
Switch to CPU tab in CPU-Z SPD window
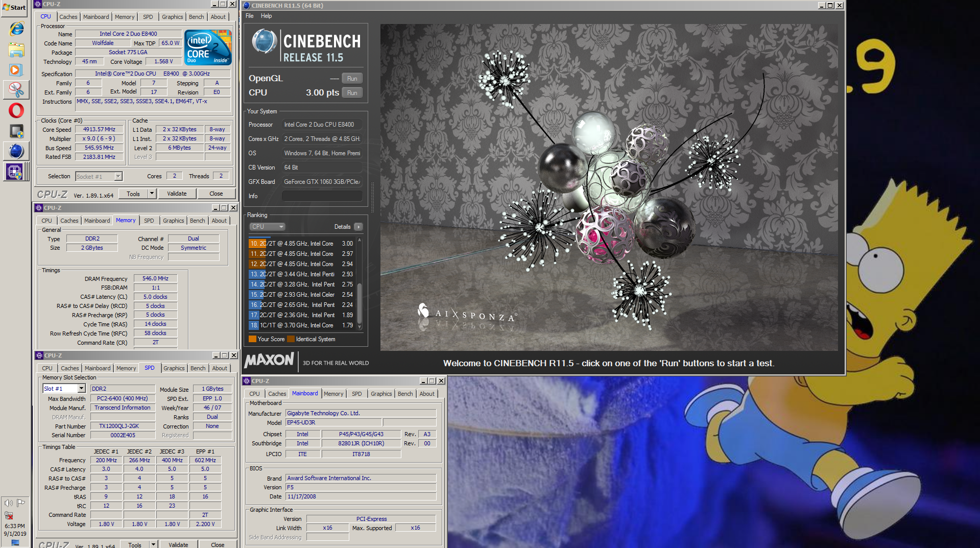(x=47, y=368)
